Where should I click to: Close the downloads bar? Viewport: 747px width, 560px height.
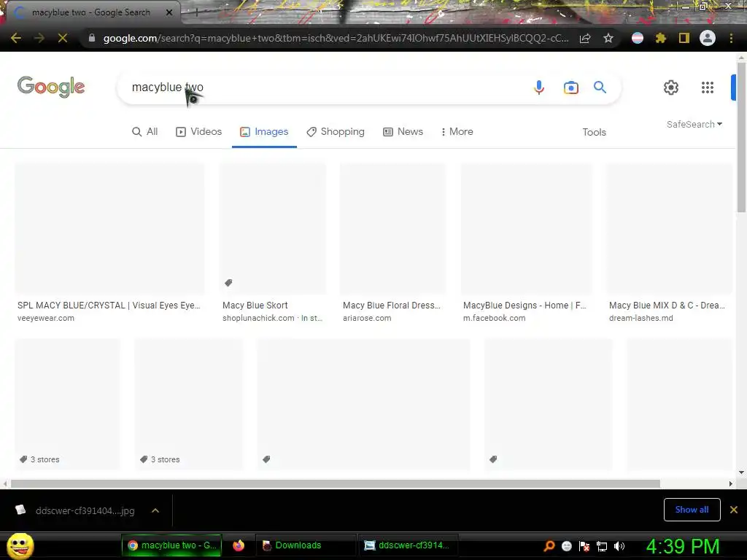(734, 510)
